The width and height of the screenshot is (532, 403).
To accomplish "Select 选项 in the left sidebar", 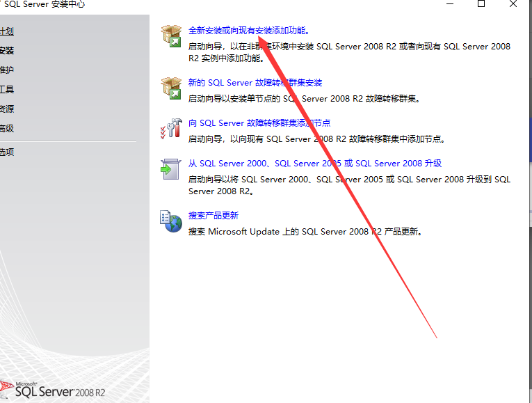I will pyautogui.click(x=7, y=152).
